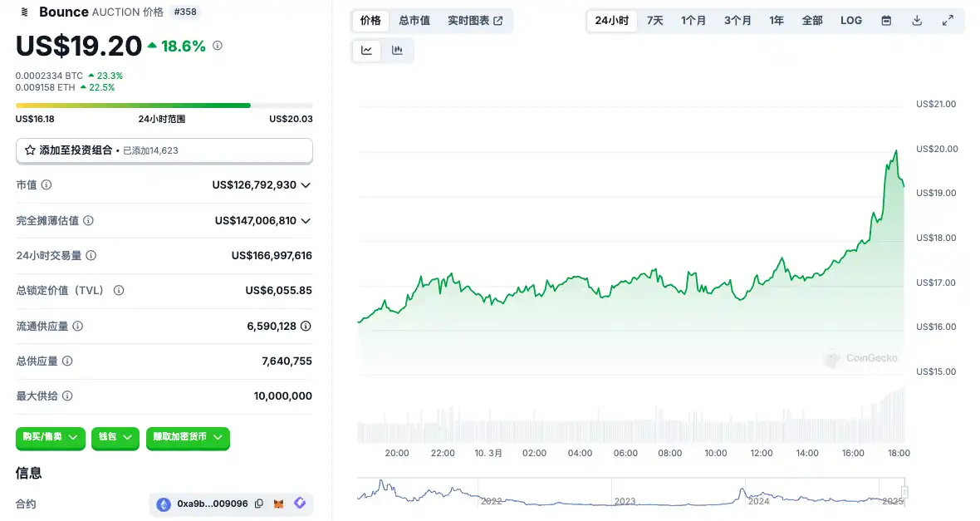Viewport: 980px width, 521px height.
Task: Click the info icon next to 24小时交易量
Action: click(x=91, y=255)
